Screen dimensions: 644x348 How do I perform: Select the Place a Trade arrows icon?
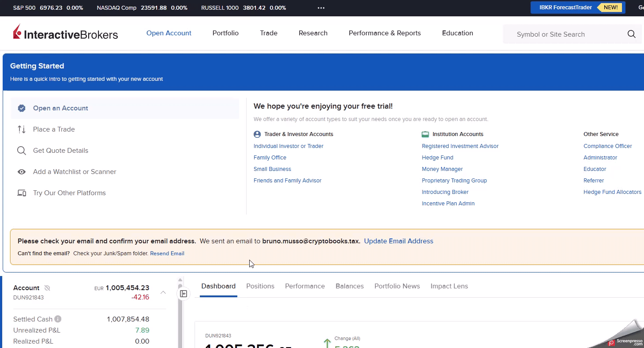pyautogui.click(x=22, y=129)
